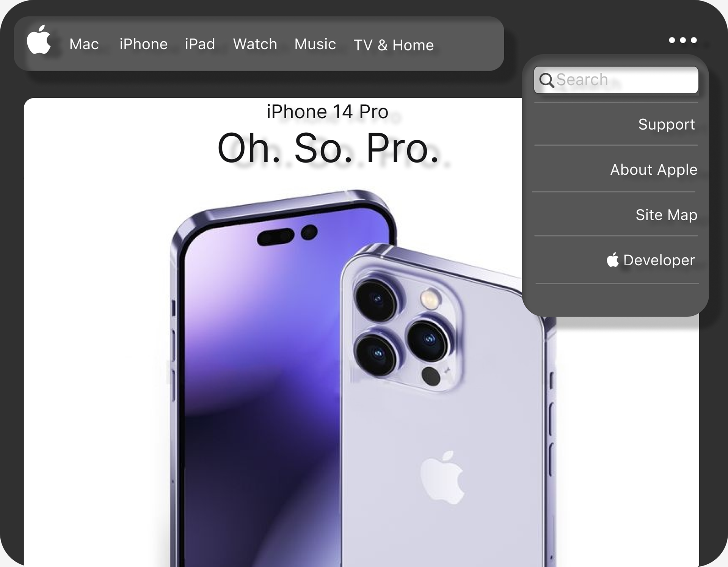Open the About Apple link
The width and height of the screenshot is (728, 567).
tap(653, 169)
